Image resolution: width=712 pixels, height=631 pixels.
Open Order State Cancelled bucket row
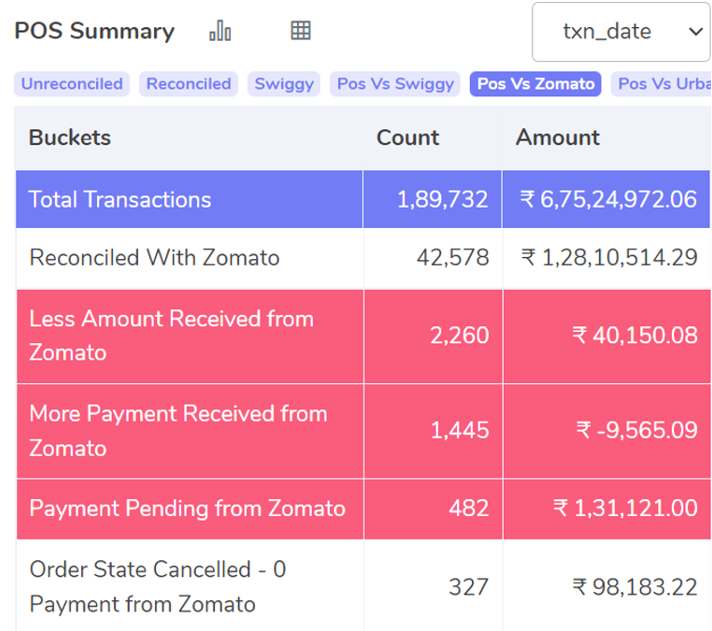tap(363, 586)
